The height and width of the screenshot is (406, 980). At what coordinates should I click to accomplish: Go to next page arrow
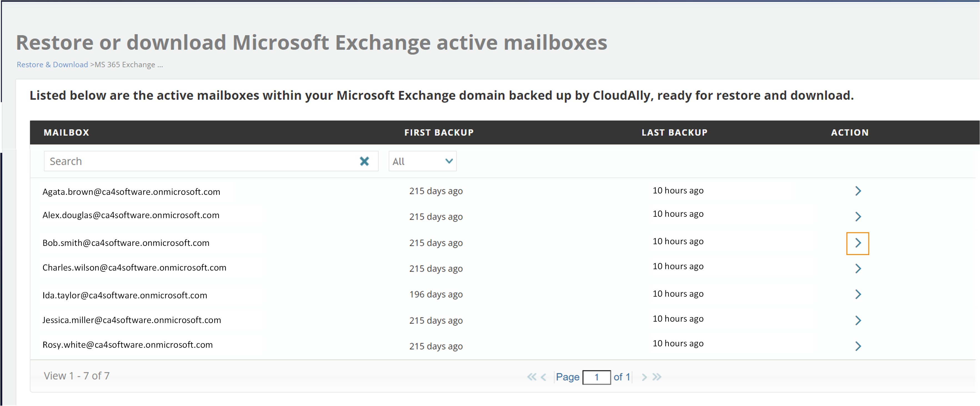coord(644,377)
